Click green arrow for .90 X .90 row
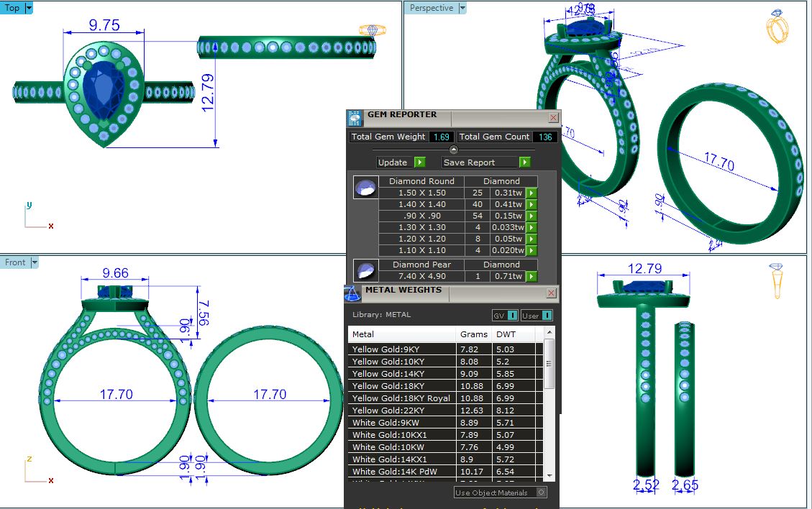Viewport: 812px width, 509px height. [x=532, y=216]
